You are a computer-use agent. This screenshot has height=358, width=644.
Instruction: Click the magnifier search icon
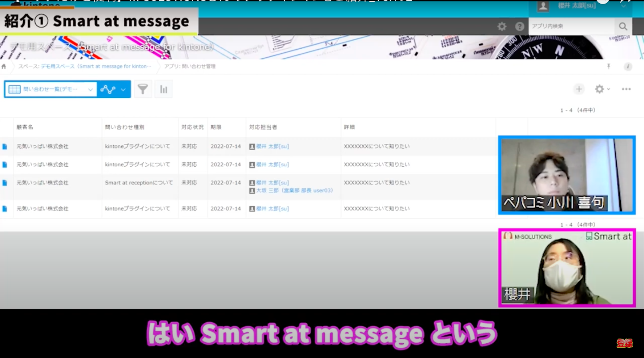click(623, 27)
